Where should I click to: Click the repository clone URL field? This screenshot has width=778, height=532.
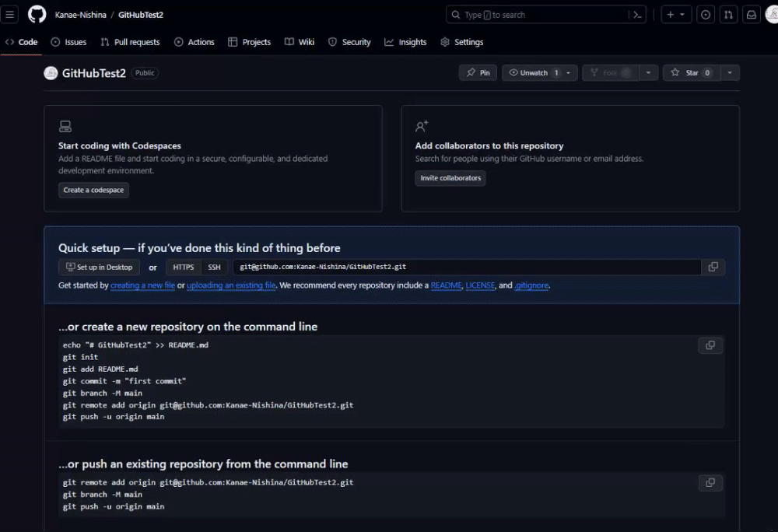(466, 267)
